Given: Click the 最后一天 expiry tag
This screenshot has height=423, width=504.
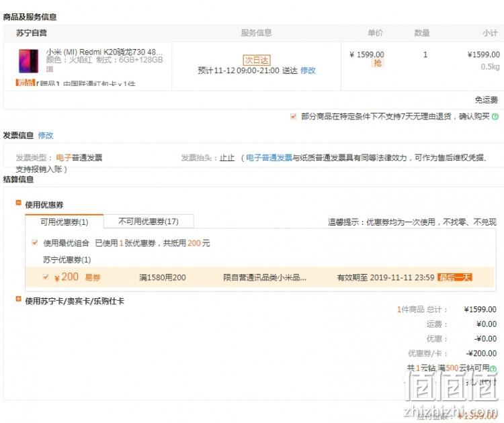Looking at the screenshot, I should tap(455, 277).
